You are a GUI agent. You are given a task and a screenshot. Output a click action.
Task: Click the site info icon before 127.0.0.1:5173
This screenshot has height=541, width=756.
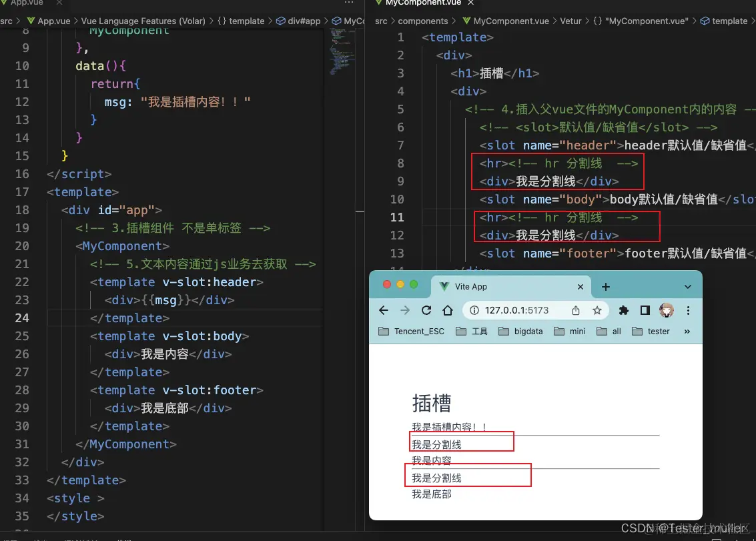(x=474, y=310)
